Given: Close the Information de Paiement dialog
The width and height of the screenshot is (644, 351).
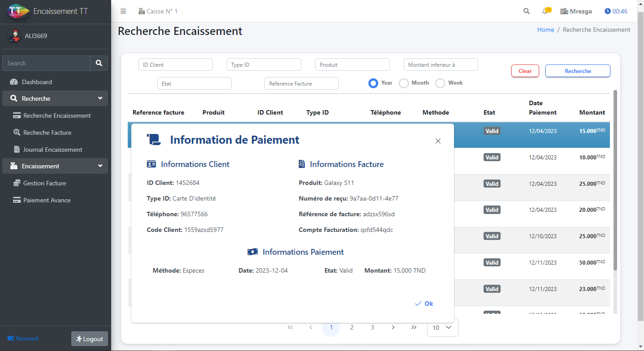Looking at the screenshot, I should (438, 141).
